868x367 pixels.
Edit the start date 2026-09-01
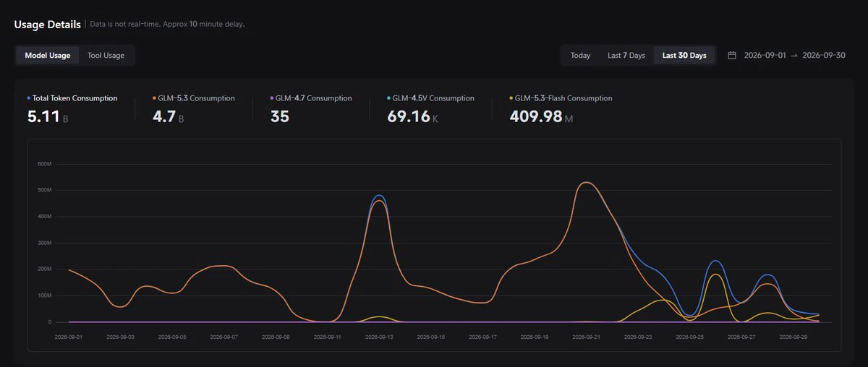tap(765, 56)
